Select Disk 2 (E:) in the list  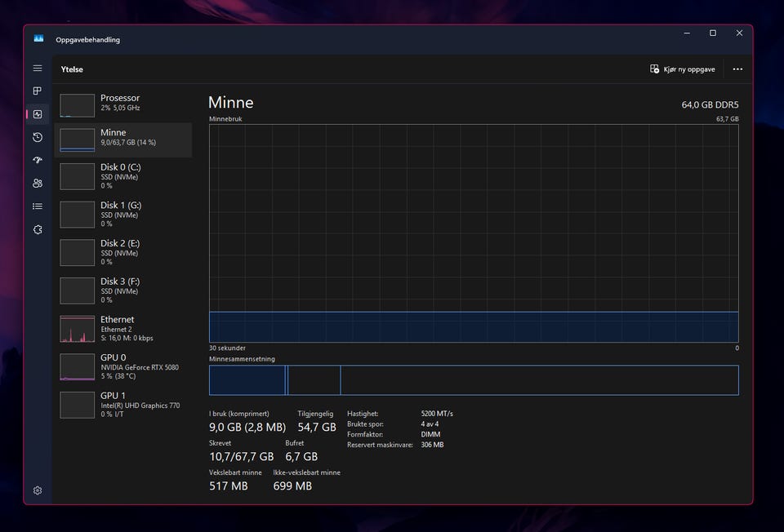pyautogui.click(x=123, y=252)
